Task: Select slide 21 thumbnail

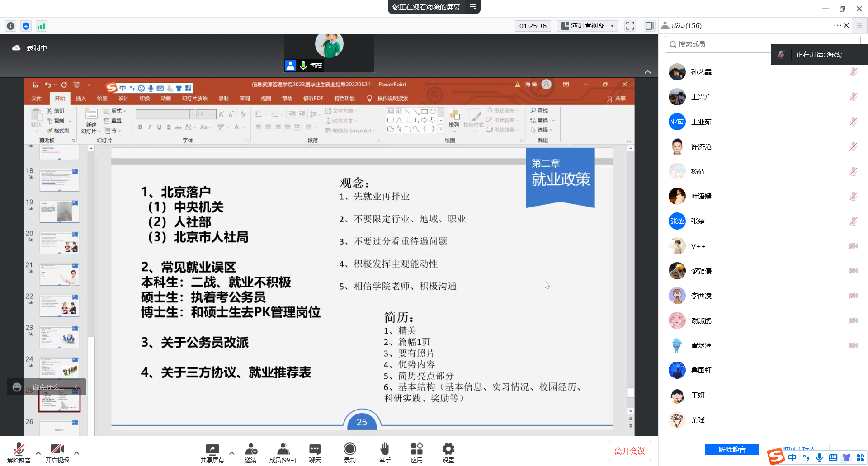Action: (59, 274)
